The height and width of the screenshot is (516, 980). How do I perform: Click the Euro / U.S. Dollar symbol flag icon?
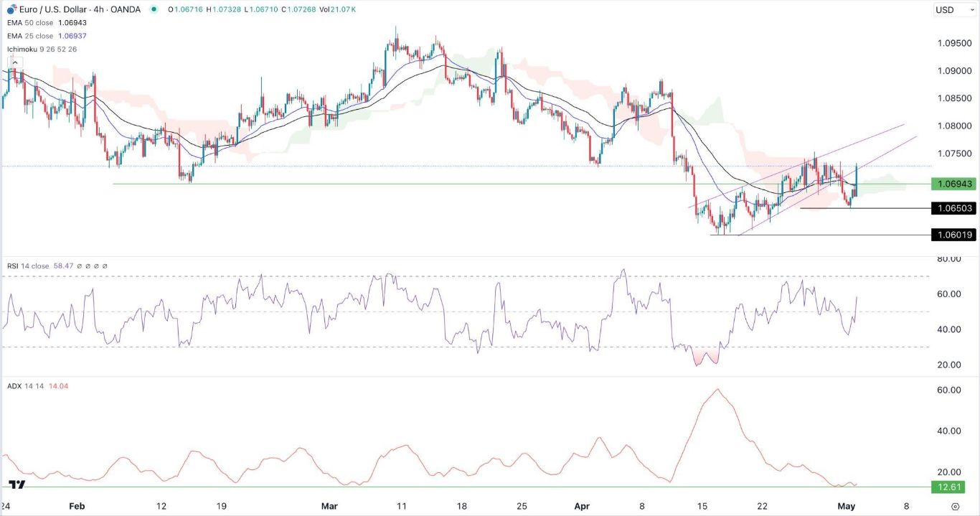pyautogui.click(x=10, y=9)
